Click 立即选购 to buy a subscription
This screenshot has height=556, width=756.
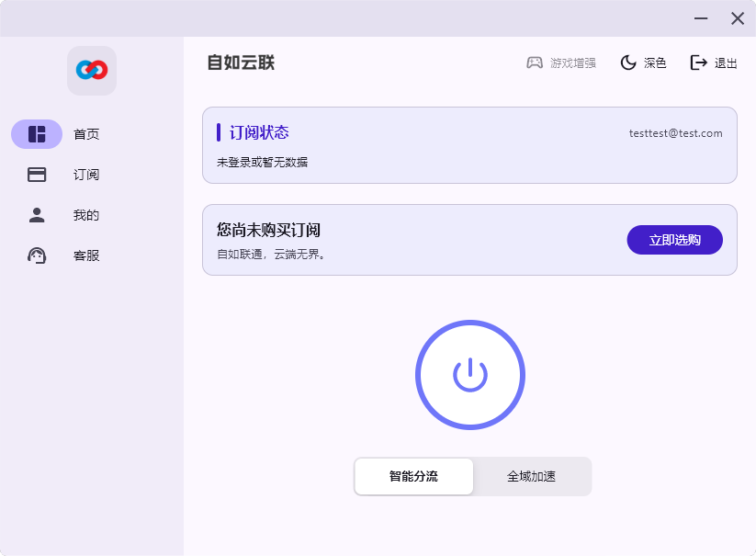pos(674,240)
